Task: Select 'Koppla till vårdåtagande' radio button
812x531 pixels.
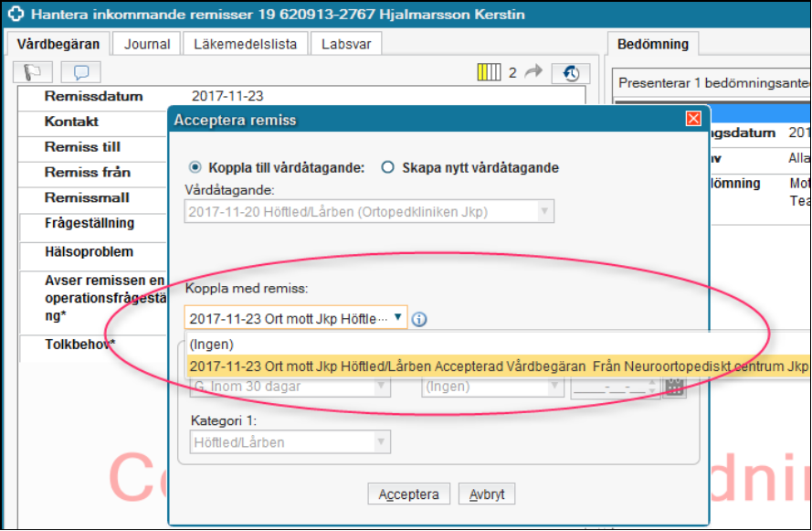Action: tap(195, 167)
